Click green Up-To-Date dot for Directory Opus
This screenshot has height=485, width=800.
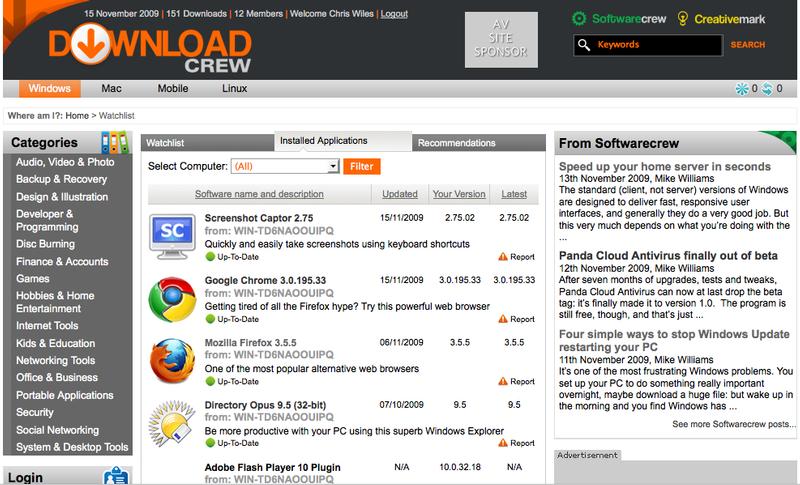click(210, 443)
